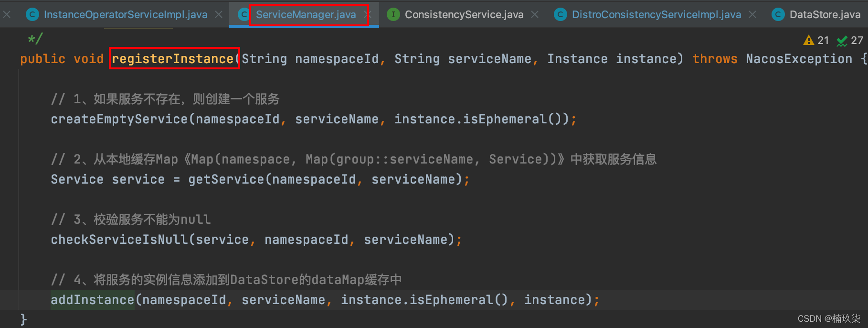Click the class icon on the DistroConsistencyServiceImpl.java tab

click(x=560, y=14)
